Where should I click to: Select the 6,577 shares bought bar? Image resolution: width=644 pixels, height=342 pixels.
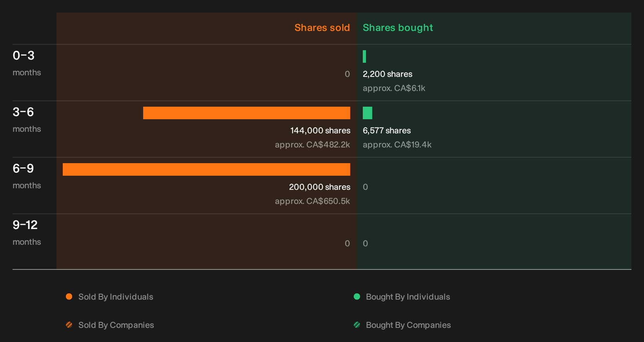pyautogui.click(x=367, y=113)
